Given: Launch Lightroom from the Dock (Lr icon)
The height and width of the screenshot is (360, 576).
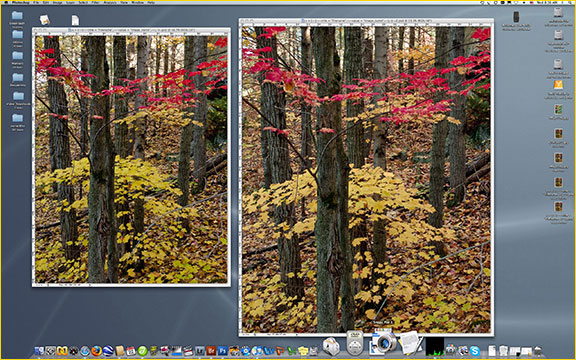Looking at the screenshot, I should pos(199,350).
